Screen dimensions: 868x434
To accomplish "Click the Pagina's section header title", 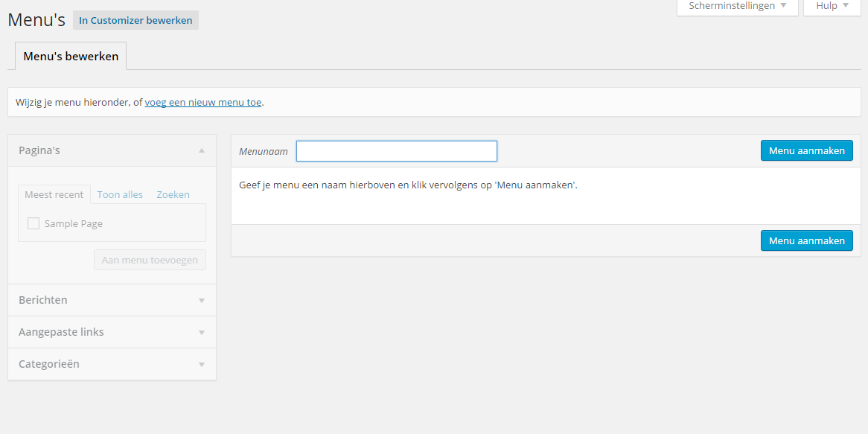I will click(39, 150).
